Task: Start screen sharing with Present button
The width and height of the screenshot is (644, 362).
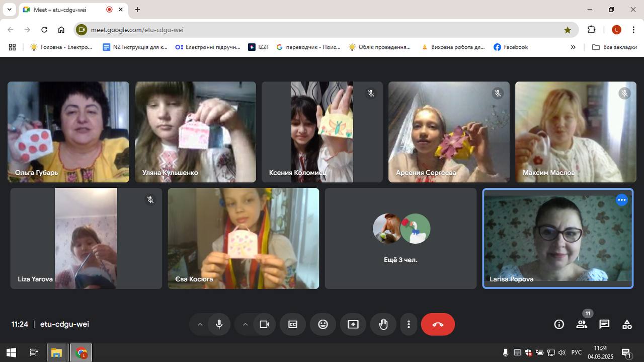Action: 353,324
